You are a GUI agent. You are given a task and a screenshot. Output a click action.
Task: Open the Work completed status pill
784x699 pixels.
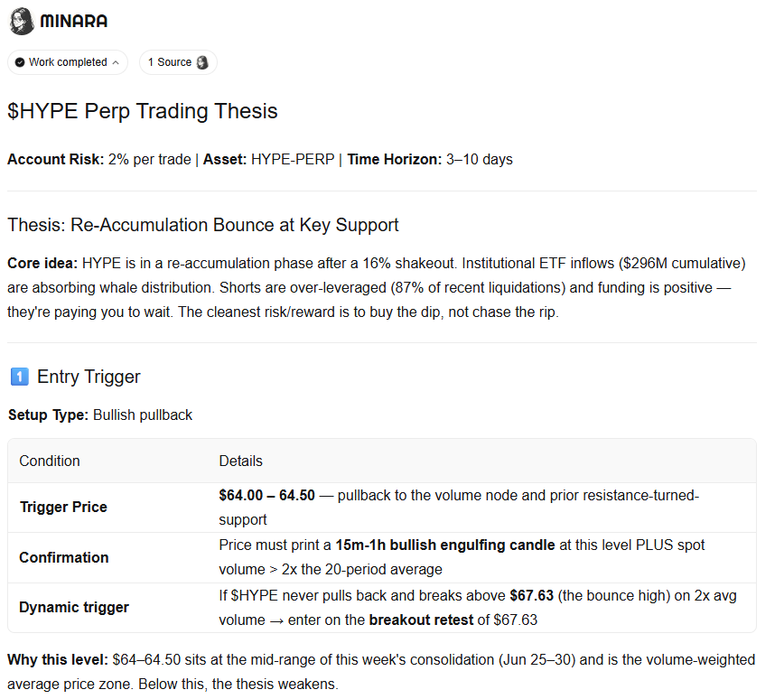(x=68, y=62)
